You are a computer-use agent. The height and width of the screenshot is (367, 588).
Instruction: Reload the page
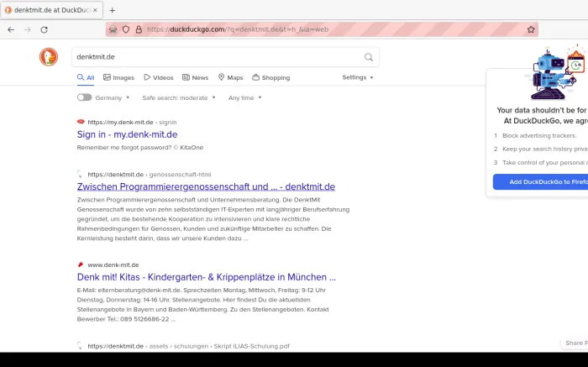point(45,29)
